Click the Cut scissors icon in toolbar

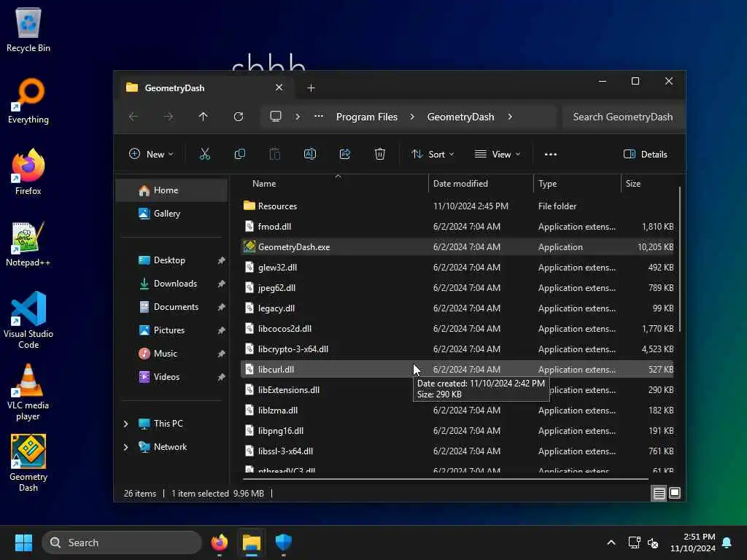pos(204,154)
